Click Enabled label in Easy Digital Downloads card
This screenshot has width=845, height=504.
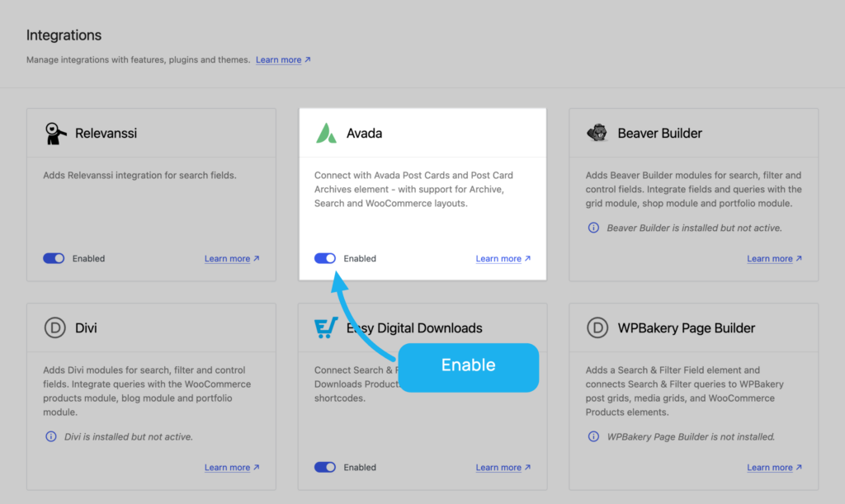tap(360, 468)
